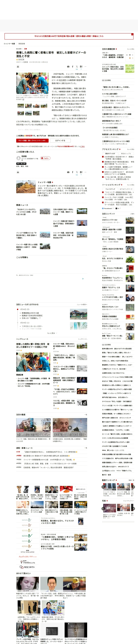The width and height of the screenshot is (138, 644).
Task: Open the こちら link in the spring campaign note
Action: [82, 147]
